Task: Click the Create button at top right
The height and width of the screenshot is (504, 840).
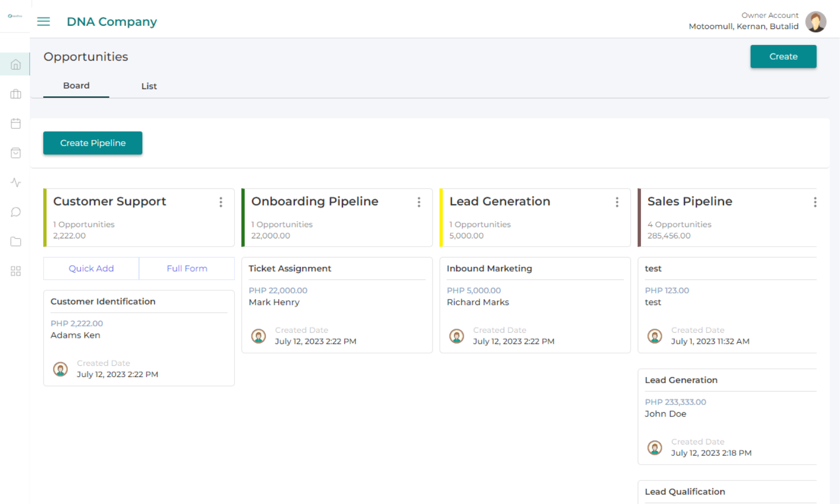Action: (783, 57)
